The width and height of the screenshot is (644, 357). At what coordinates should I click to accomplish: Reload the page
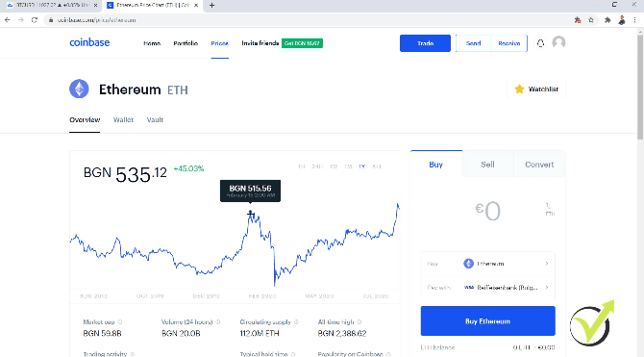pos(35,20)
